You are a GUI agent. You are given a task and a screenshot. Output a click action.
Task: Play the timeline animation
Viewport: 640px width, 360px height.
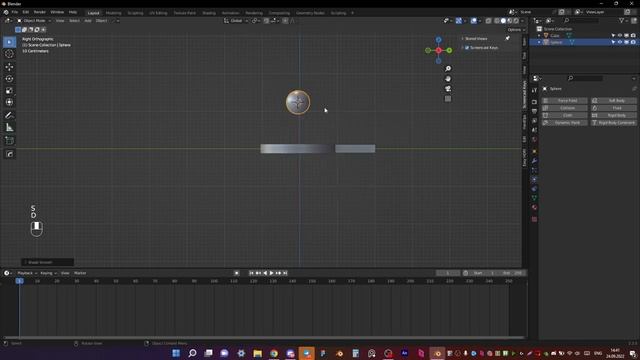coord(271,273)
